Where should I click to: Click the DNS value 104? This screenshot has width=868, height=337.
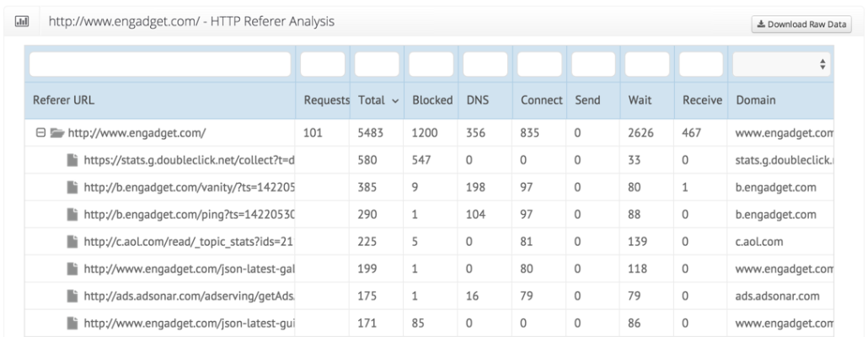click(475, 215)
